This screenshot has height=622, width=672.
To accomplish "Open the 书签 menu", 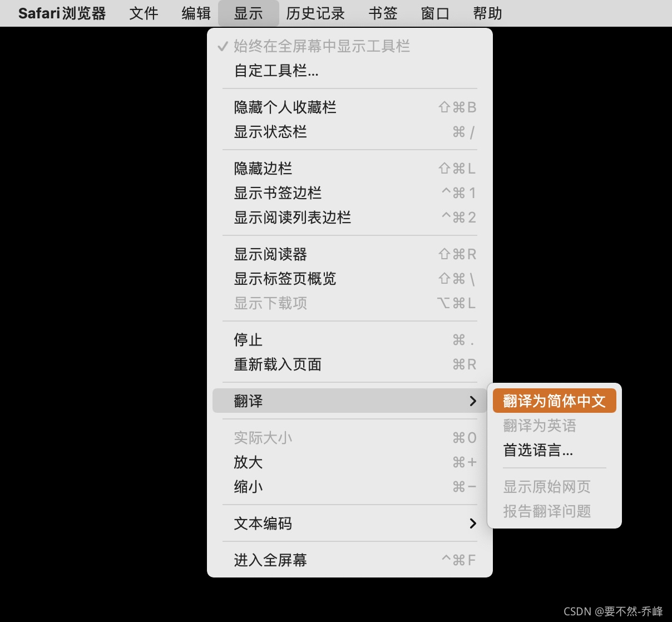I will (383, 13).
